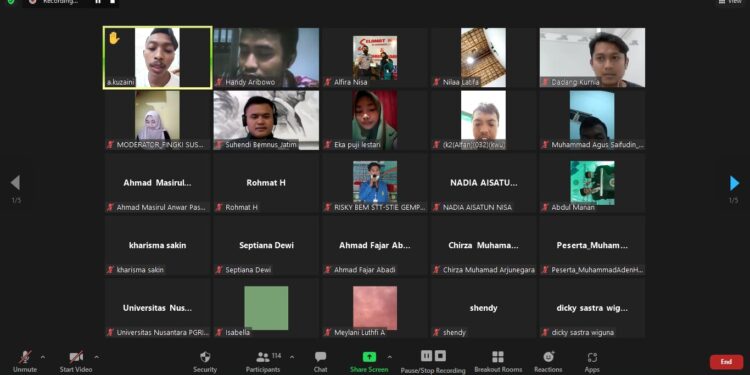The height and width of the screenshot is (375, 750).
Task: Expand audio options arrow next to Unmute
Action: click(43, 357)
